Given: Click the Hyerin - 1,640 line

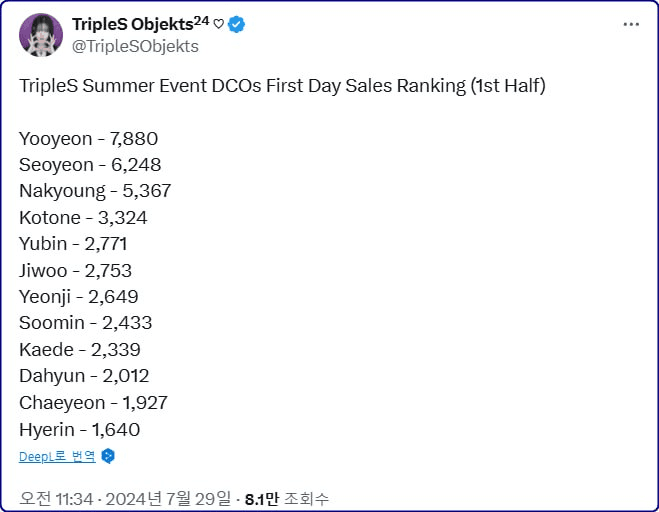Looking at the screenshot, I should tap(79, 429).
